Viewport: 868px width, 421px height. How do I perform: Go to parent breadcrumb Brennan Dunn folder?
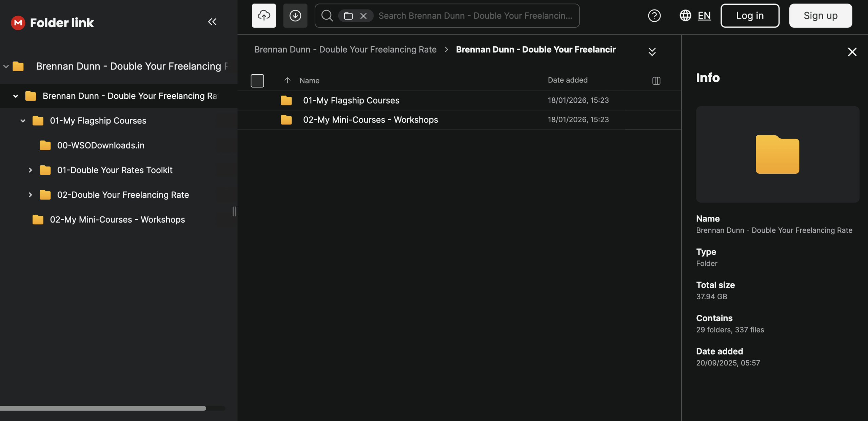pyautogui.click(x=345, y=50)
